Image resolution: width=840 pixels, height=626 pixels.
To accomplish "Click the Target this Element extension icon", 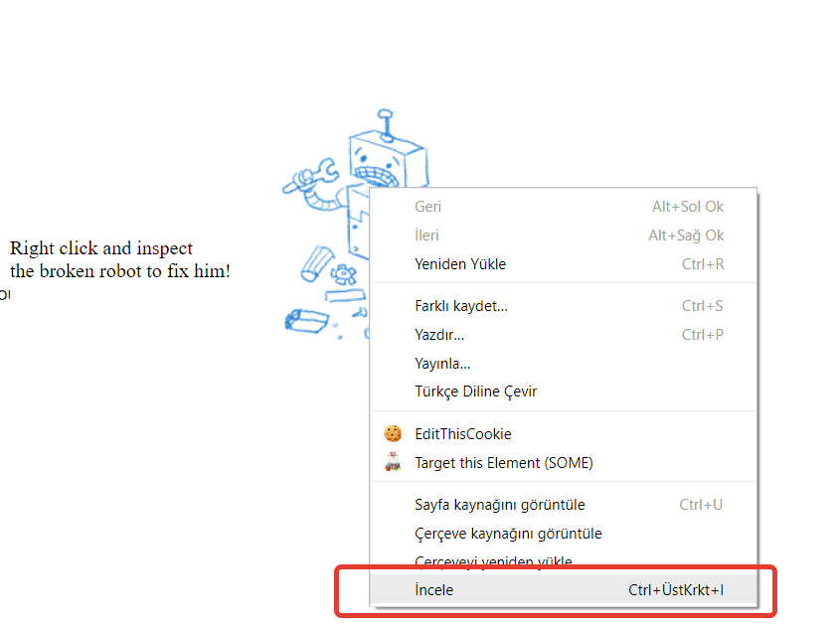I will [x=393, y=462].
